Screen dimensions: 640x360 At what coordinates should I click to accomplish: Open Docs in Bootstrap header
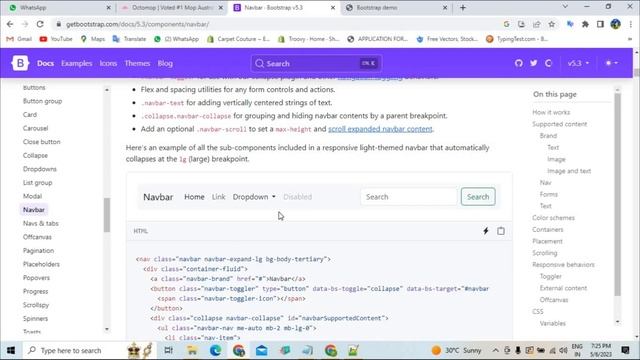(45, 63)
